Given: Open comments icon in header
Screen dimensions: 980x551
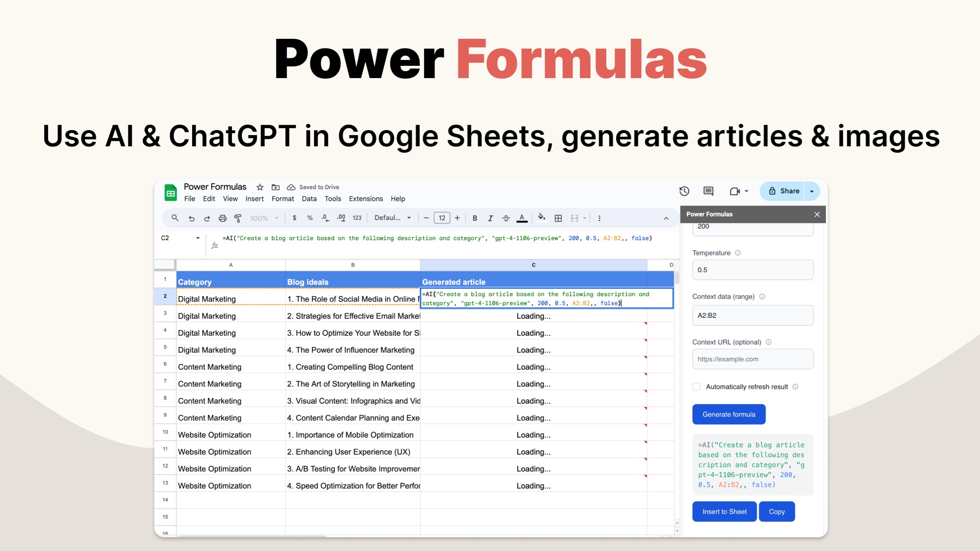Looking at the screenshot, I should click(x=708, y=191).
